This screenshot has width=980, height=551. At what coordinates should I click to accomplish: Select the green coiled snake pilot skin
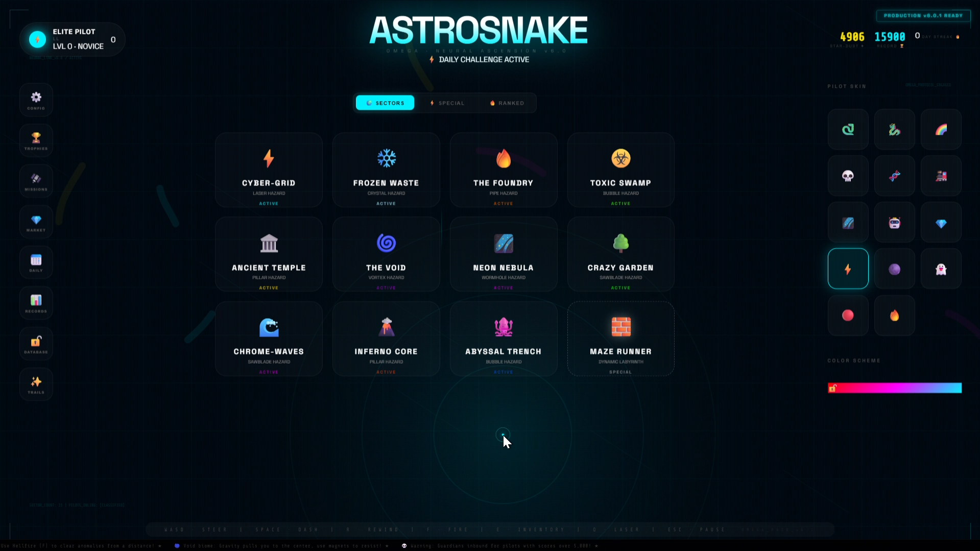pyautogui.click(x=848, y=130)
